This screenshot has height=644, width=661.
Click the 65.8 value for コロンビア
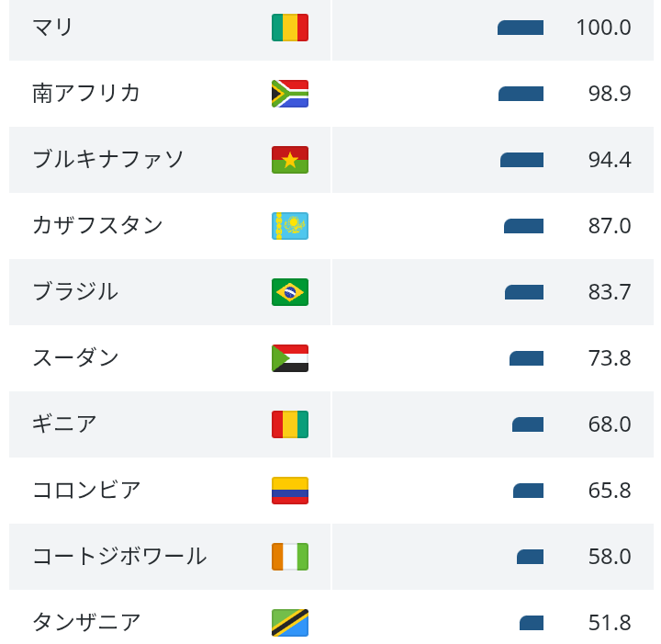click(x=610, y=491)
